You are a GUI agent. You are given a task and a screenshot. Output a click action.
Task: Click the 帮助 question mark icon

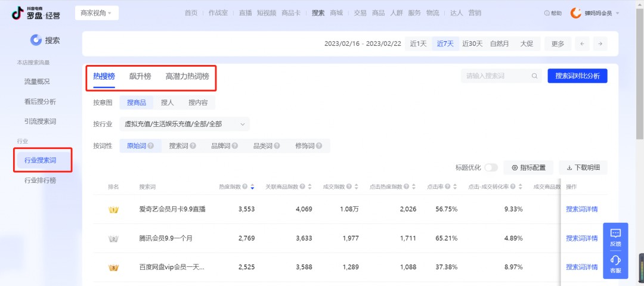pyautogui.click(x=547, y=13)
